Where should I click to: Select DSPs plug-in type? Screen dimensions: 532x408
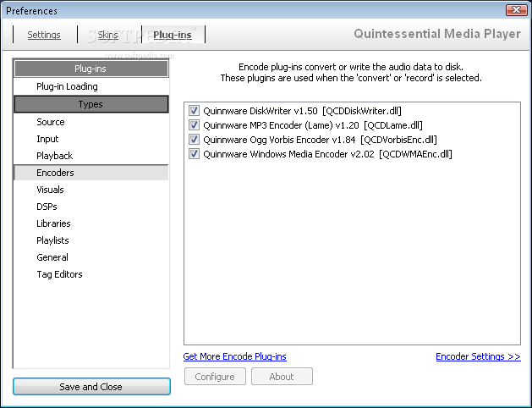pyautogui.click(x=91, y=207)
